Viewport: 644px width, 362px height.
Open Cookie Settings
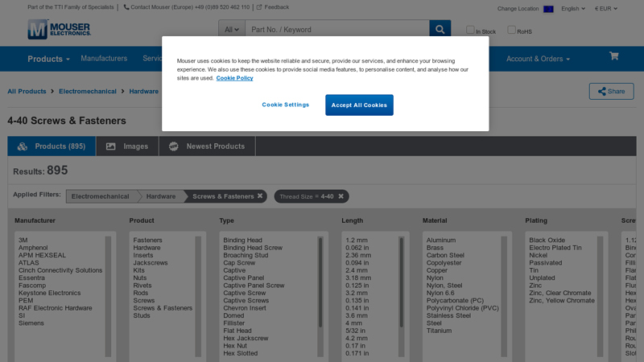[x=285, y=105]
